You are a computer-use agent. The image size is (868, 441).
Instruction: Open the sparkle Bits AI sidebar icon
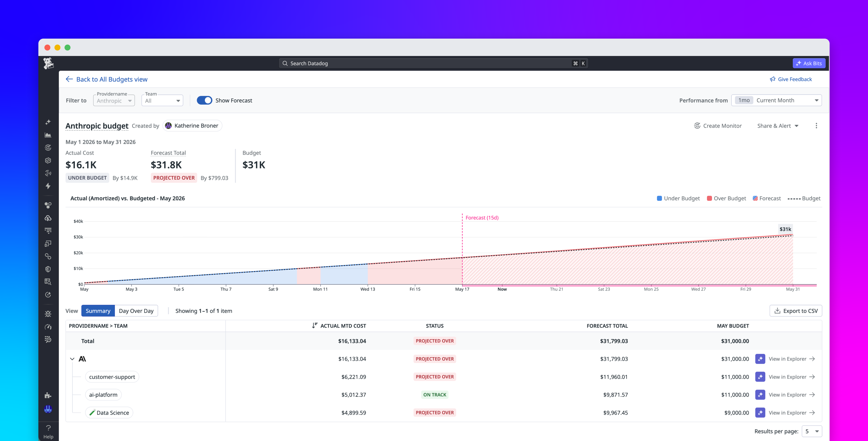48,122
